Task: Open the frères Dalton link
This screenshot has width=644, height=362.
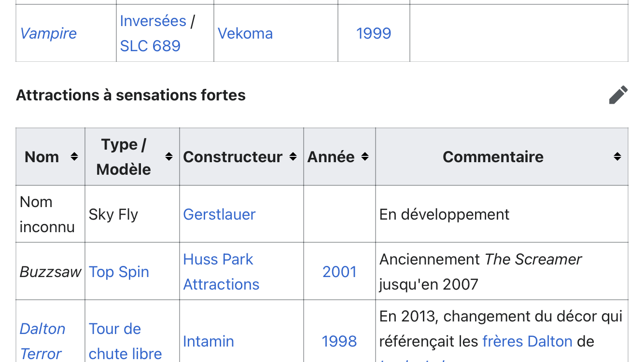Action: point(527,342)
